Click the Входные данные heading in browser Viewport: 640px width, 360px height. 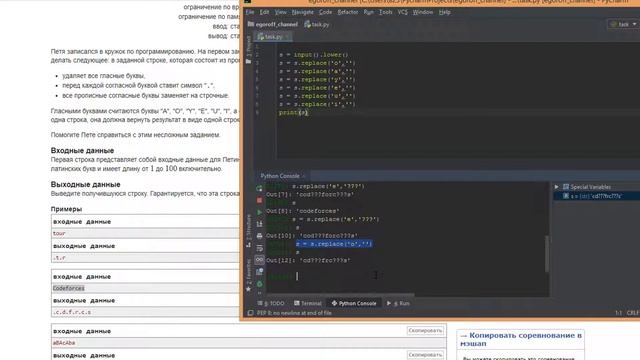(82, 150)
